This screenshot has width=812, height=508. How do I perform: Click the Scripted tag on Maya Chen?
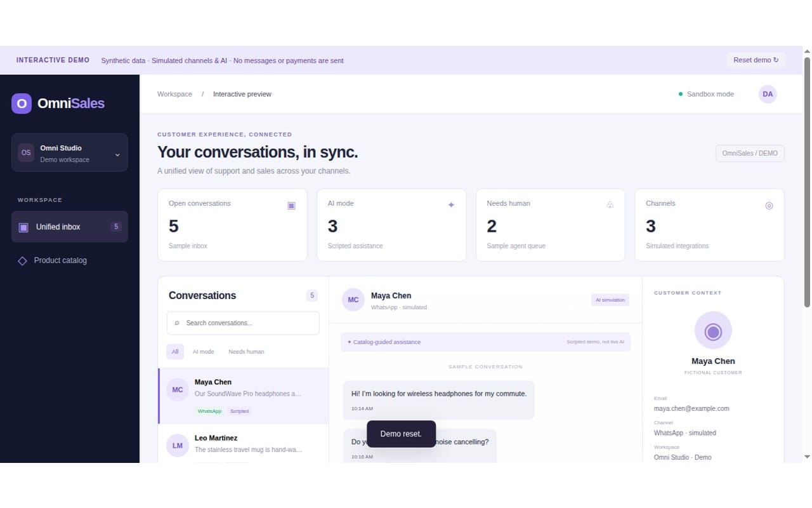[x=239, y=411]
